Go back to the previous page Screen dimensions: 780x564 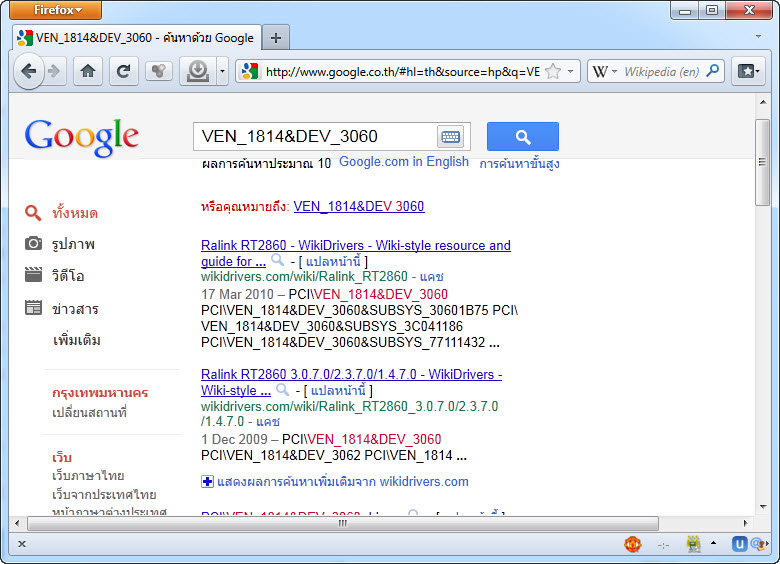[29, 71]
